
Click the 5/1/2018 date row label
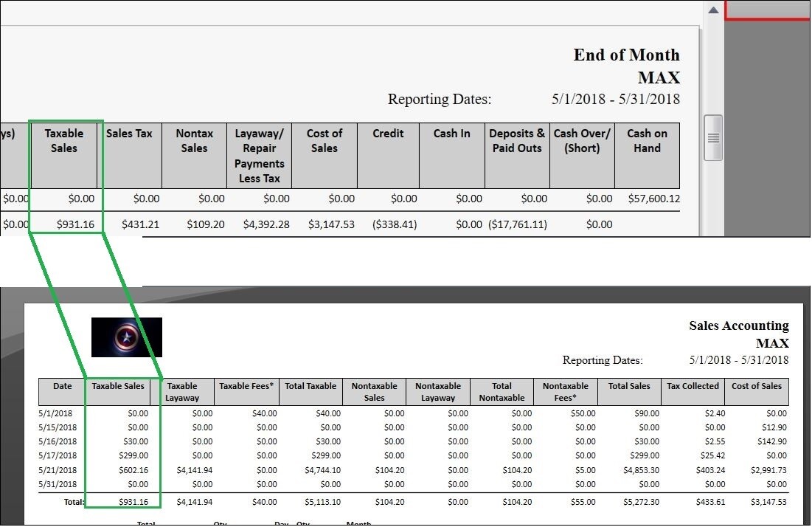click(55, 413)
